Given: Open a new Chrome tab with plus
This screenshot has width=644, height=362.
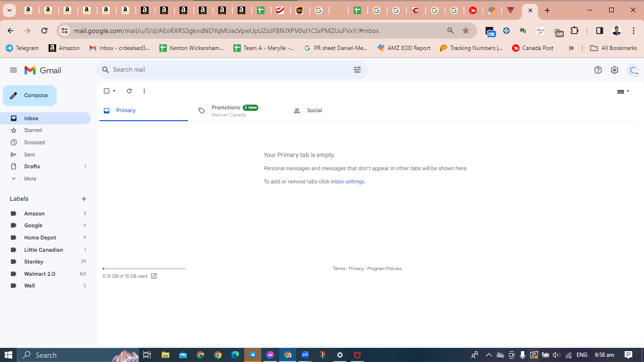Looking at the screenshot, I should pos(547,10).
